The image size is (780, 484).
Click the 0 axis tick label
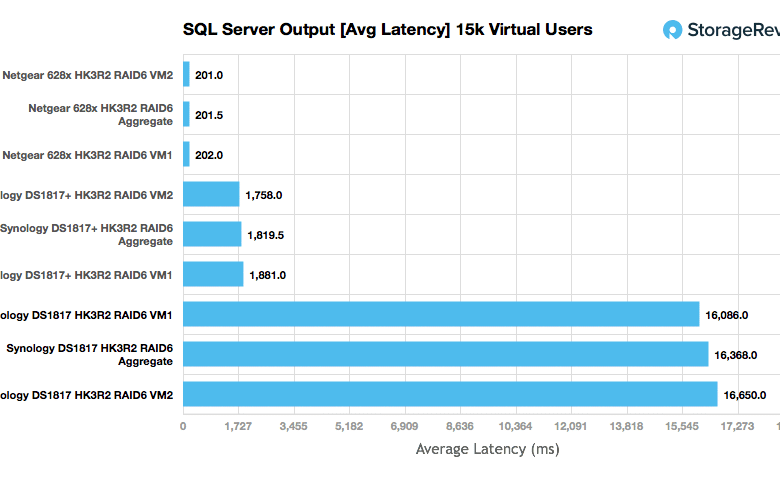point(183,426)
